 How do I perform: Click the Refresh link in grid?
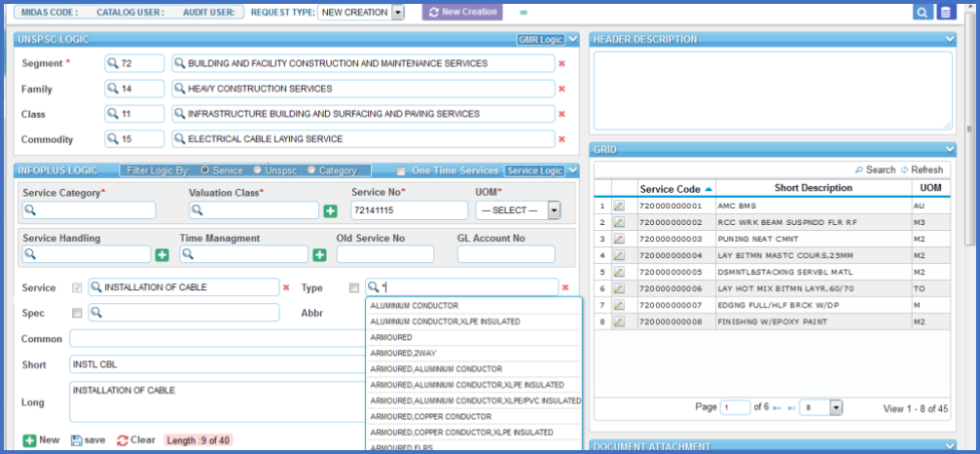921,170
